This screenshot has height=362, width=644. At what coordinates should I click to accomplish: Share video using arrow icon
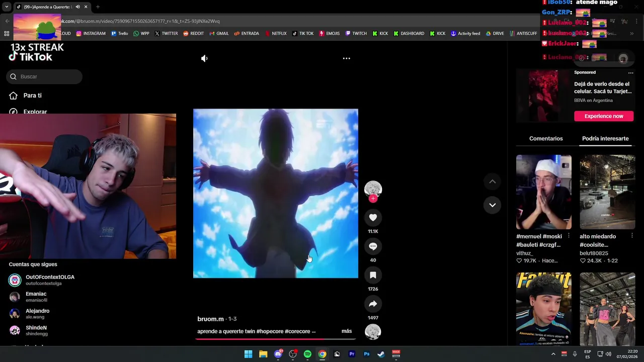coord(373,304)
